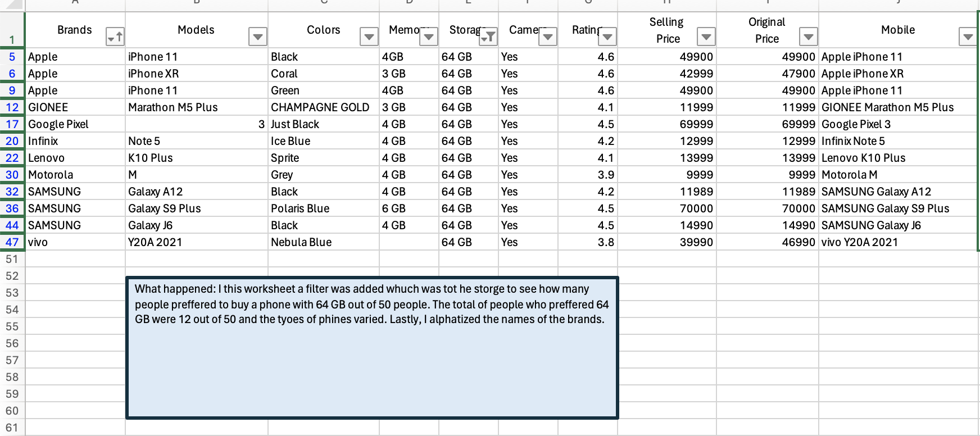Click the CHAMPAGNE GOLD color cell

[323, 107]
